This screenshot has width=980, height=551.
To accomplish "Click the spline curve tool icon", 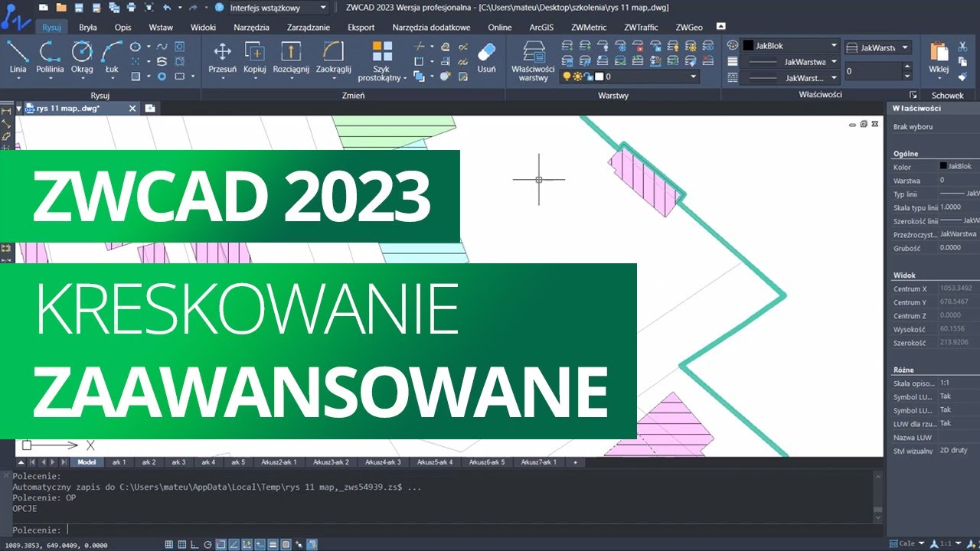I will point(162,47).
